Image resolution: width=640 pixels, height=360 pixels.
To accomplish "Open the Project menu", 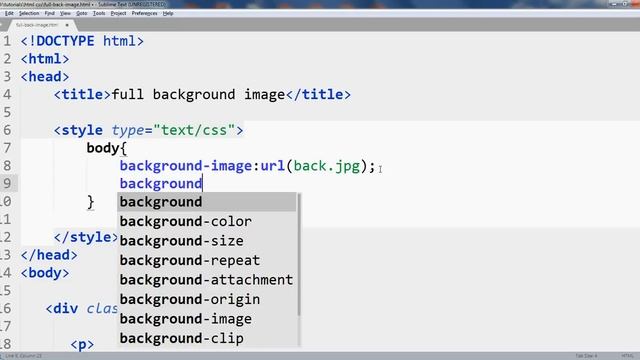I will [x=118, y=13].
